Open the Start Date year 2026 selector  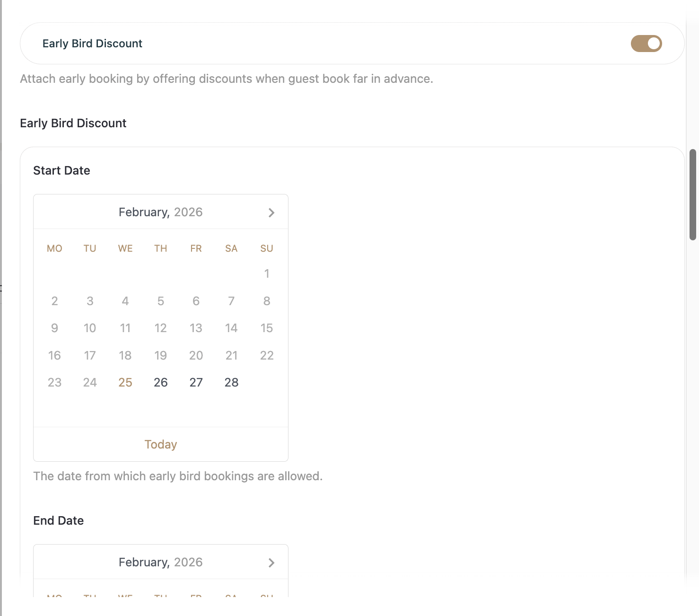[188, 212]
